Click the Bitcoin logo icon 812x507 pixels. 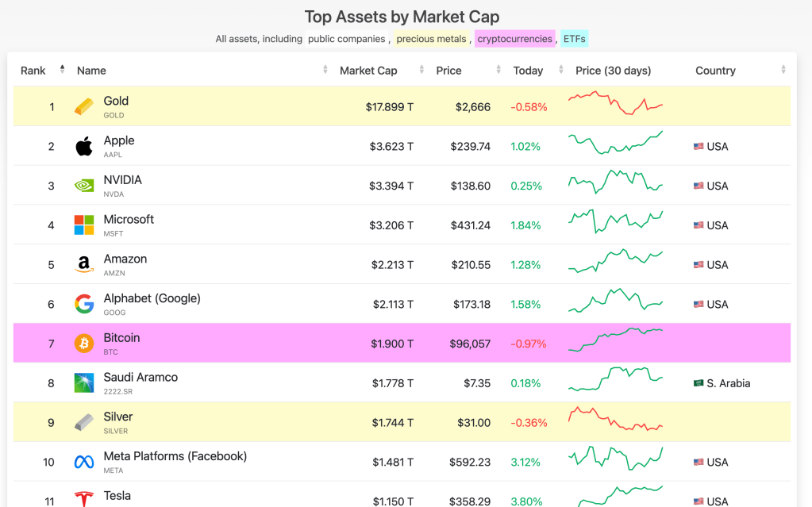coord(84,344)
